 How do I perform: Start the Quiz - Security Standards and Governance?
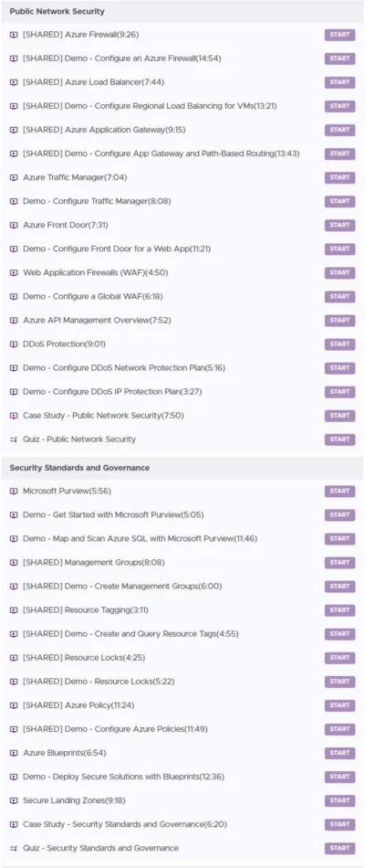[339, 848]
